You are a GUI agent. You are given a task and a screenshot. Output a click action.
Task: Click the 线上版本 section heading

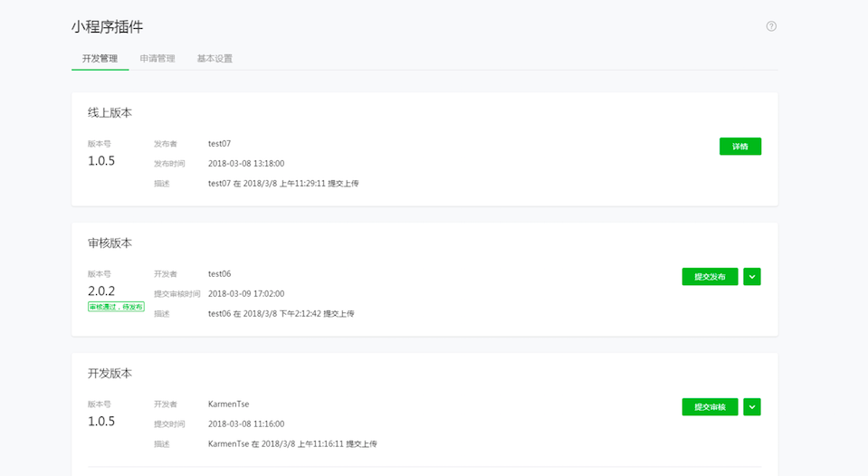point(110,113)
